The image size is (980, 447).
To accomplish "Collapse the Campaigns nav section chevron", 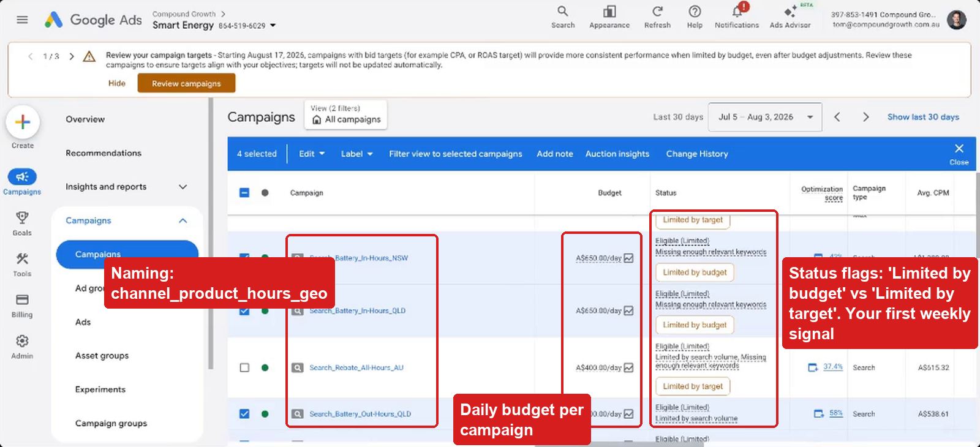I will (183, 220).
